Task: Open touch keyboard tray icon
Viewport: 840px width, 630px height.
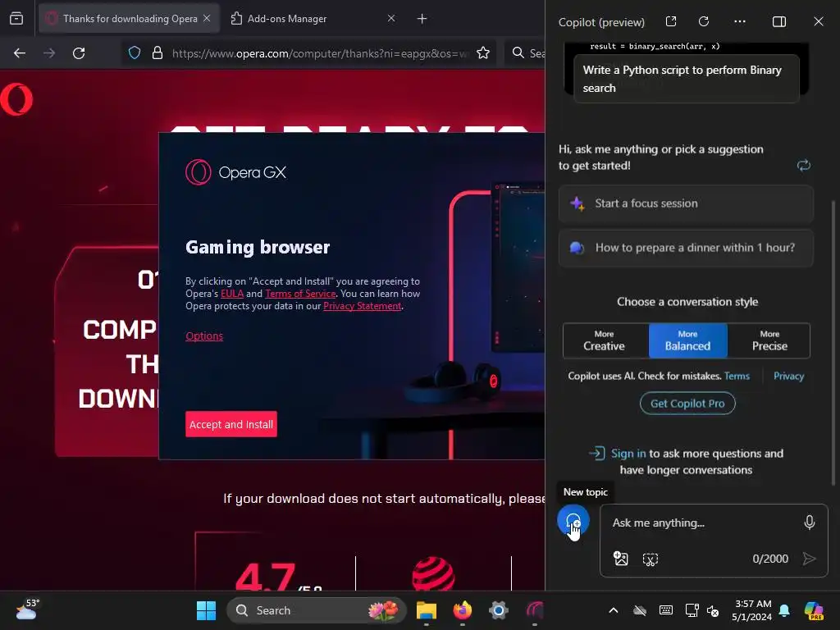Action: [x=666, y=610]
